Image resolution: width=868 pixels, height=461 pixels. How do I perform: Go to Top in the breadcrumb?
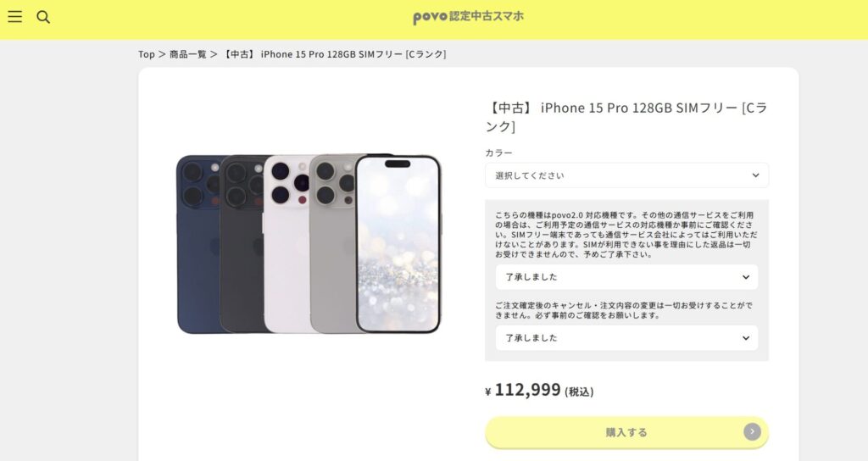point(147,54)
